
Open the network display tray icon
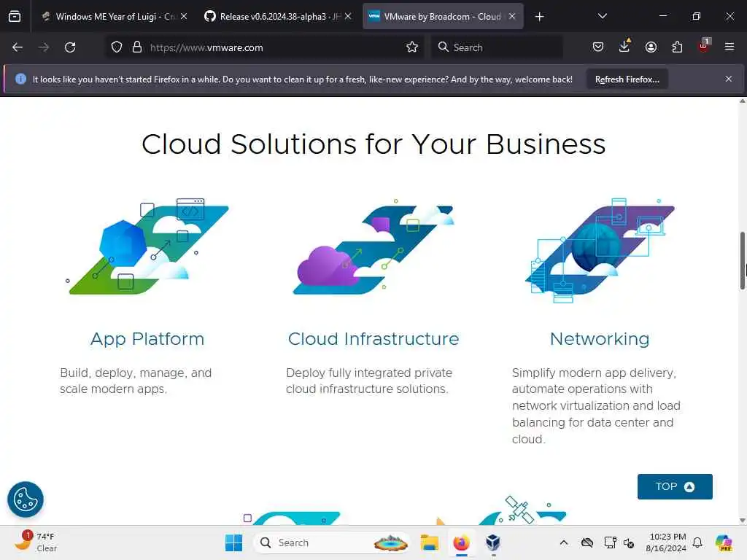tap(611, 542)
